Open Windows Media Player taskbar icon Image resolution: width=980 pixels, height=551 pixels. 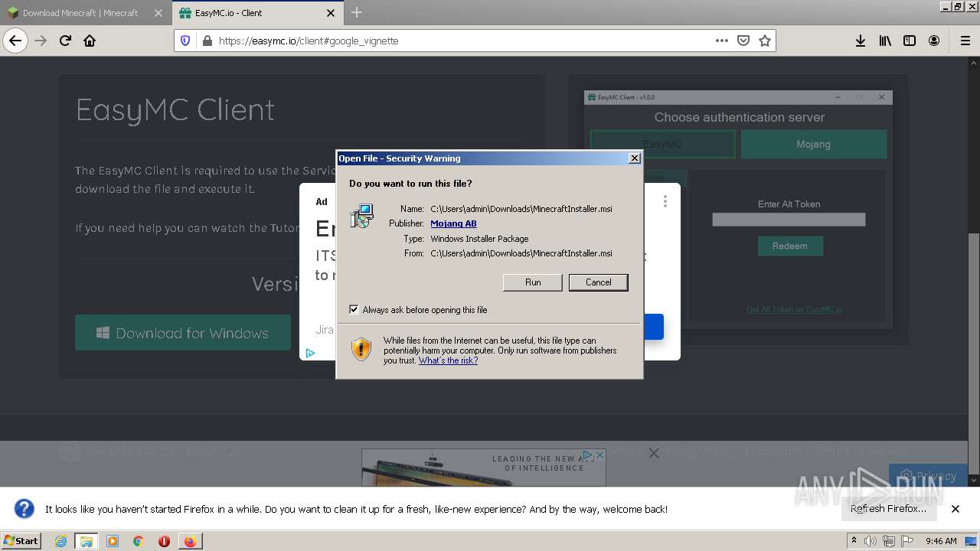113,541
